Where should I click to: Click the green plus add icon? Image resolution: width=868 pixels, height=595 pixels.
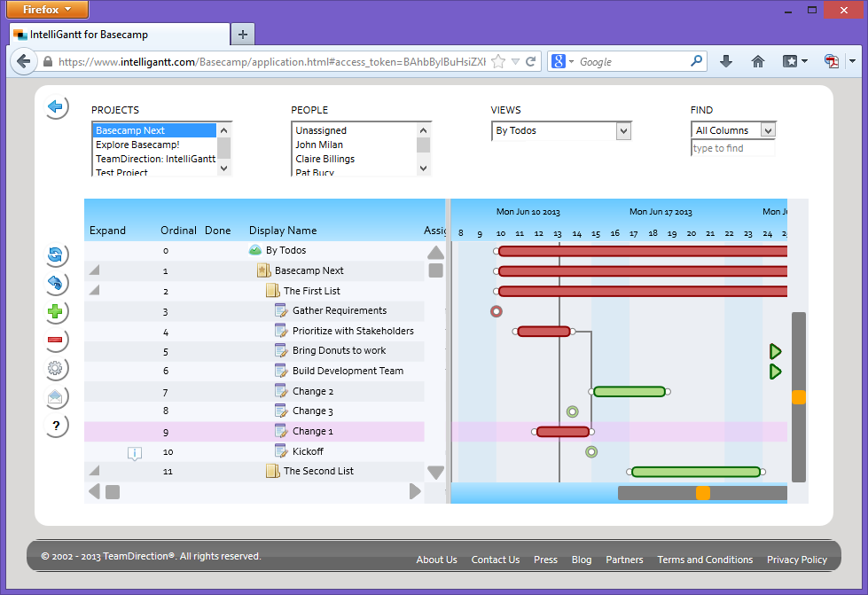coord(55,311)
